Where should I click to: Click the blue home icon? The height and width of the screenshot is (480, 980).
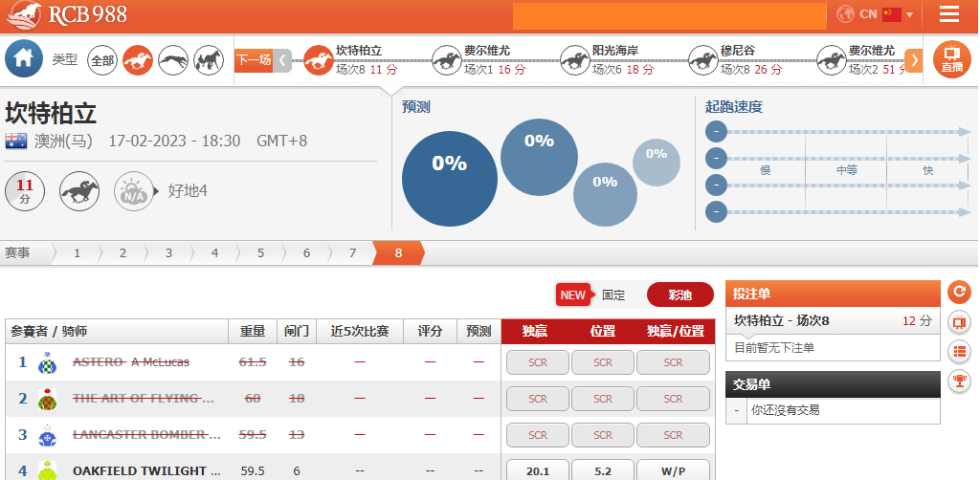tap(24, 59)
